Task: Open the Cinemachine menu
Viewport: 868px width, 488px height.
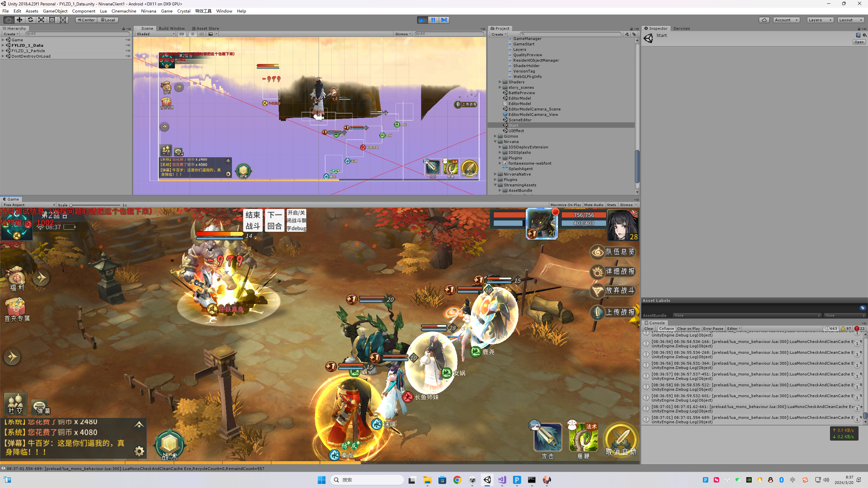Action: (x=124, y=11)
